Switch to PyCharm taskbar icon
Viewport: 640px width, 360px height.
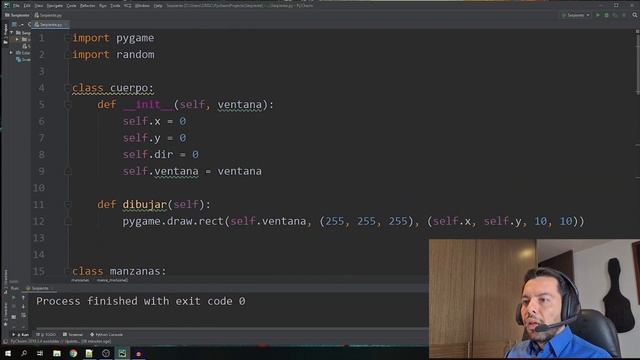pyautogui.click(x=122, y=353)
